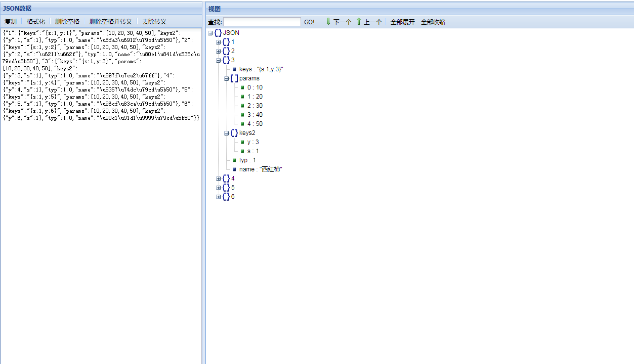Click the GO! search button

click(x=309, y=22)
